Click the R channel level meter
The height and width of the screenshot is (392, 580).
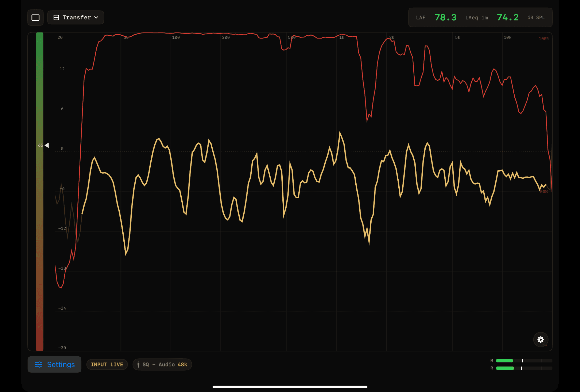[x=524, y=368]
